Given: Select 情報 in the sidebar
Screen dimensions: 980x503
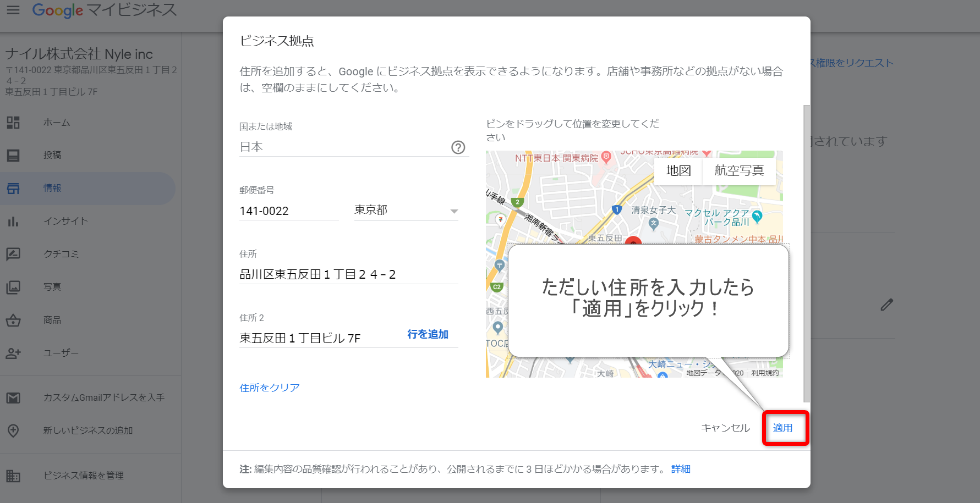Looking at the screenshot, I should click(52, 189).
